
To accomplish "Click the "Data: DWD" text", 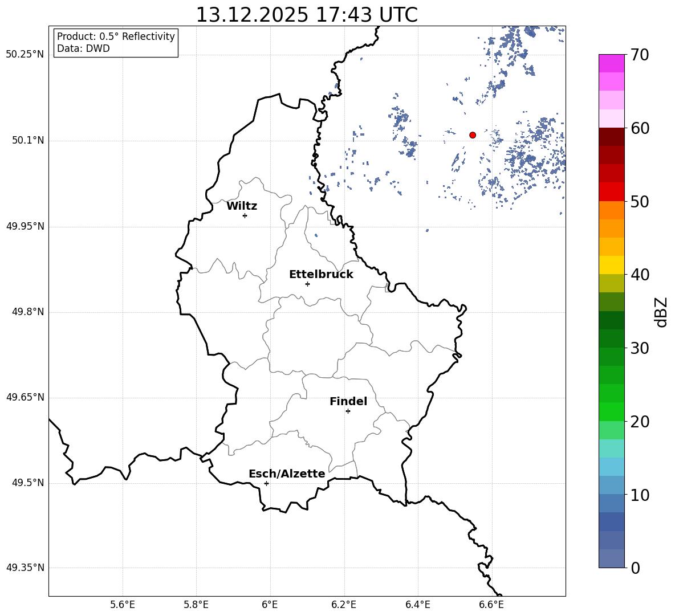I will pyautogui.click(x=83, y=48).
